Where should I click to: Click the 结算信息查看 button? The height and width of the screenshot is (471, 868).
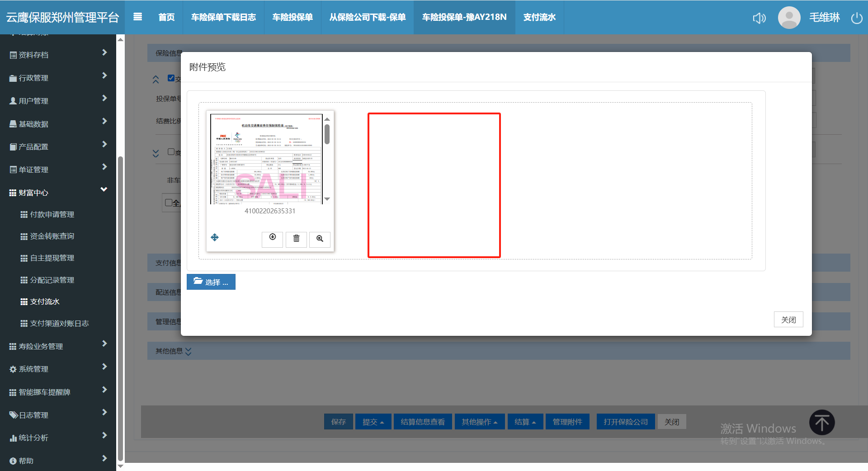coord(423,422)
